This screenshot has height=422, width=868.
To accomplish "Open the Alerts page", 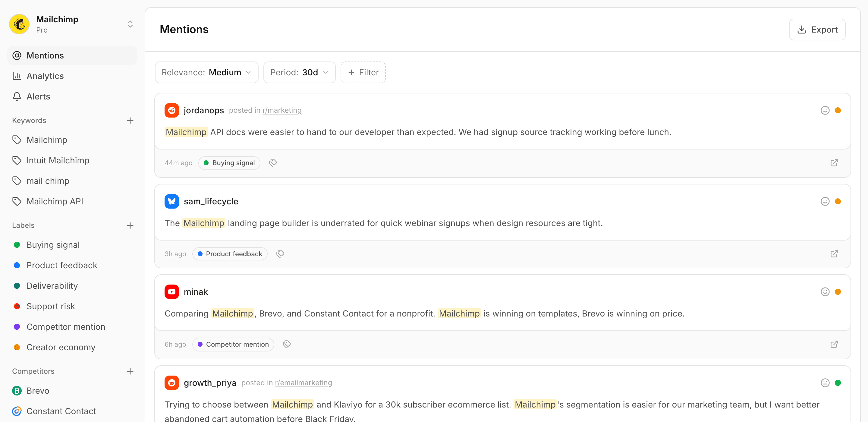I will [72, 97].
